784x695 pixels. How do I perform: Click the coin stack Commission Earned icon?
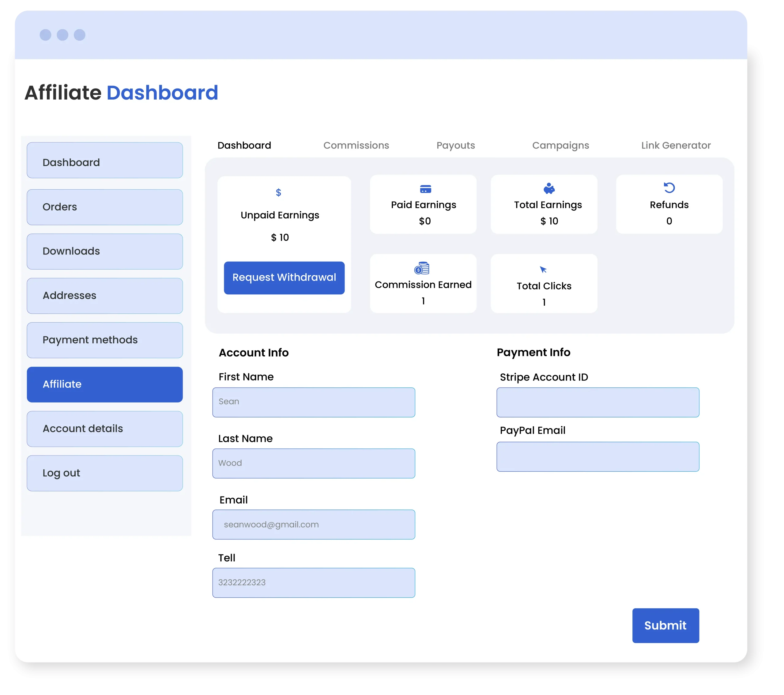(421, 268)
